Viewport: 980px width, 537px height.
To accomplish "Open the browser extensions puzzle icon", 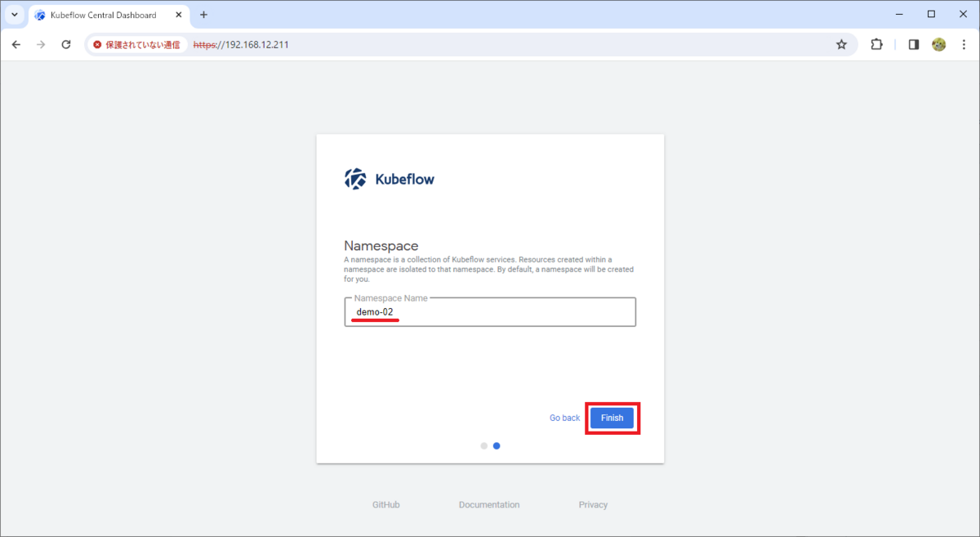I will click(x=876, y=45).
